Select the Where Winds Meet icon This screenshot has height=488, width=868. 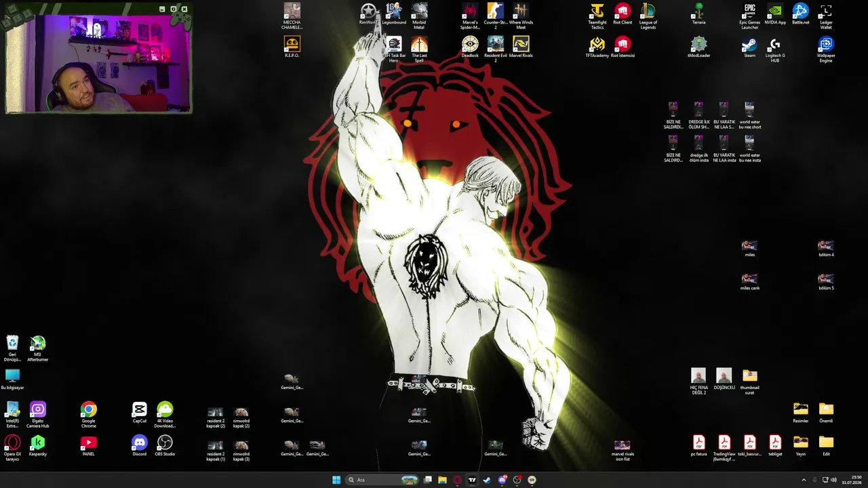[x=521, y=16]
